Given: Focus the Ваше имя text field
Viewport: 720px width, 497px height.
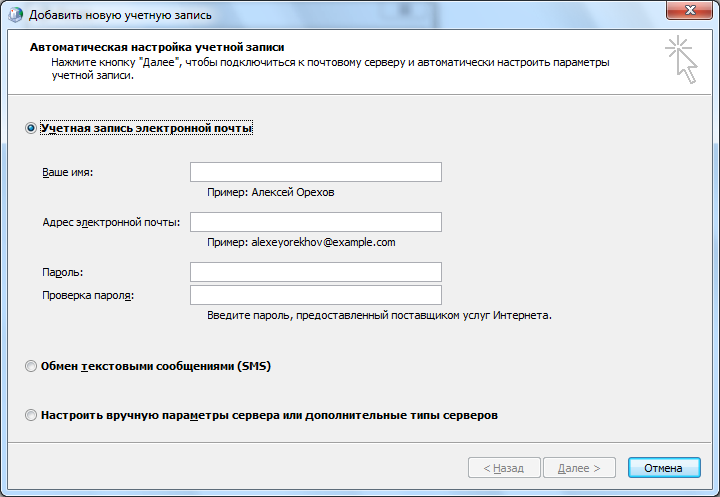Looking at the screenshot, I should pos(316,172).
